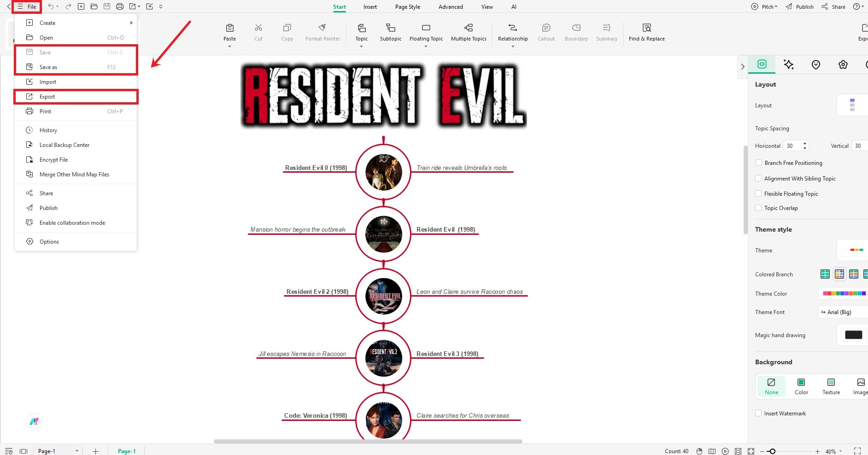The image size is (868, 455).
Task: Select Color background option
Action: (x=801, y=386)
